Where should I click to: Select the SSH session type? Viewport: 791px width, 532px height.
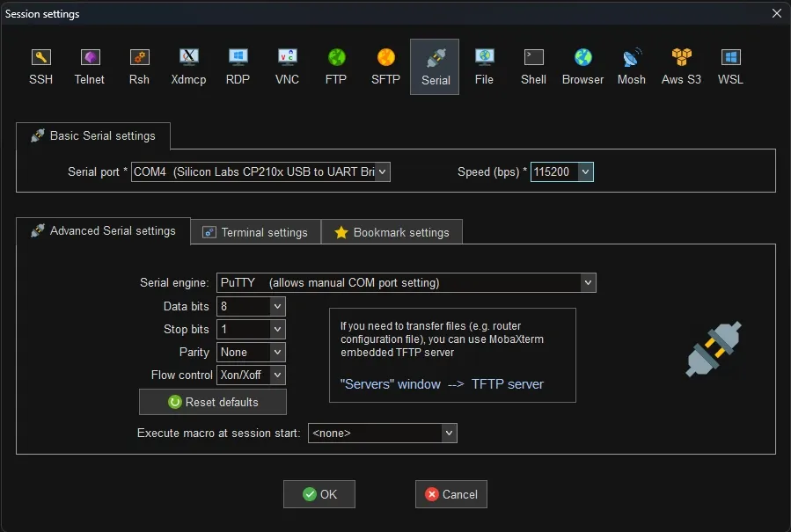click(x=40, y=66)
